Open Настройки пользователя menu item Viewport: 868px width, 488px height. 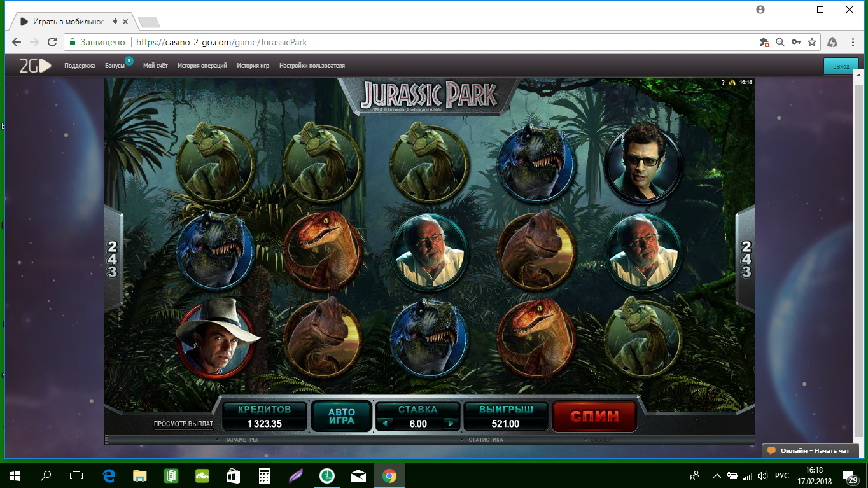click(x=312, y=66)
